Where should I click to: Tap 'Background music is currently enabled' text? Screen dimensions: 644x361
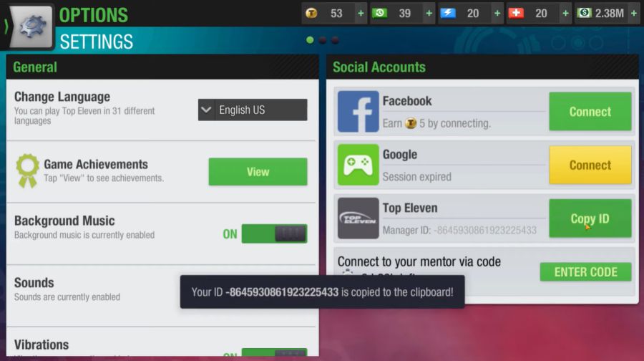84,235
